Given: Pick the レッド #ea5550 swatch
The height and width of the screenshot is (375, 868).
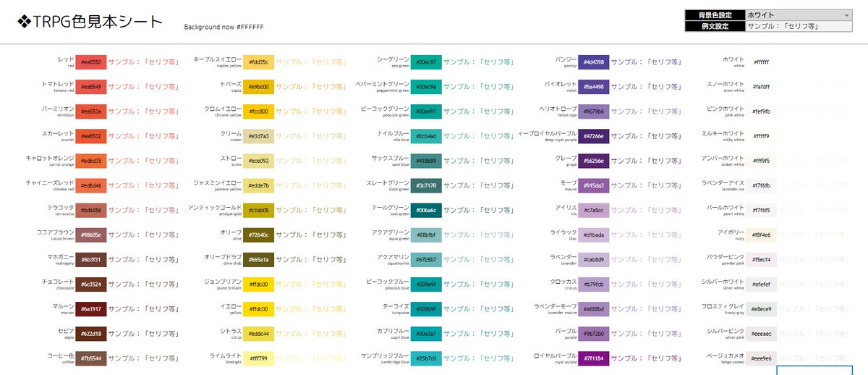Looking at the screenshot, I should point(91,62).
